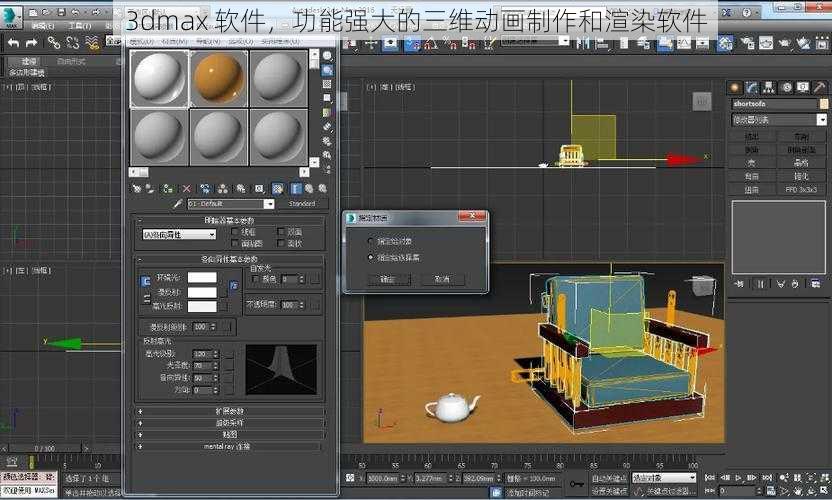The height and width of the screenshot is (500, 832).
Task: Select 指定给选择集 radio button in dialog
Action: [x=371, y=257]
